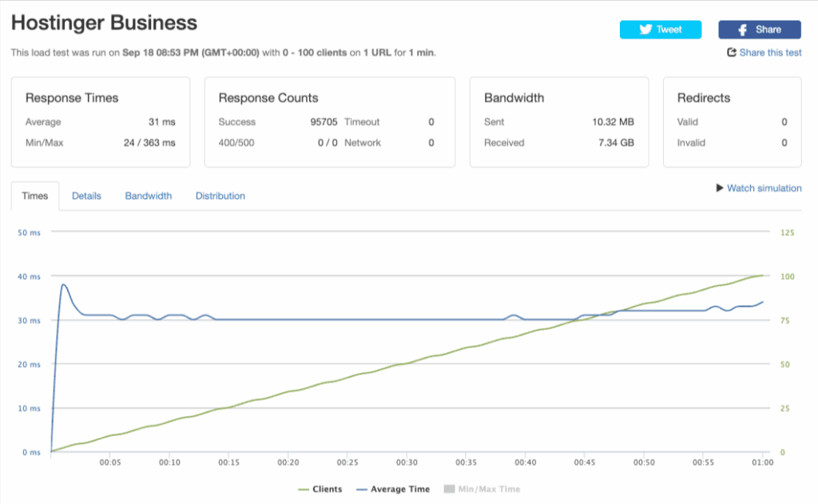The height and width of the screenshot is (504, 818).
Task: Click the response time peak on chart
Action: point(63,284)
